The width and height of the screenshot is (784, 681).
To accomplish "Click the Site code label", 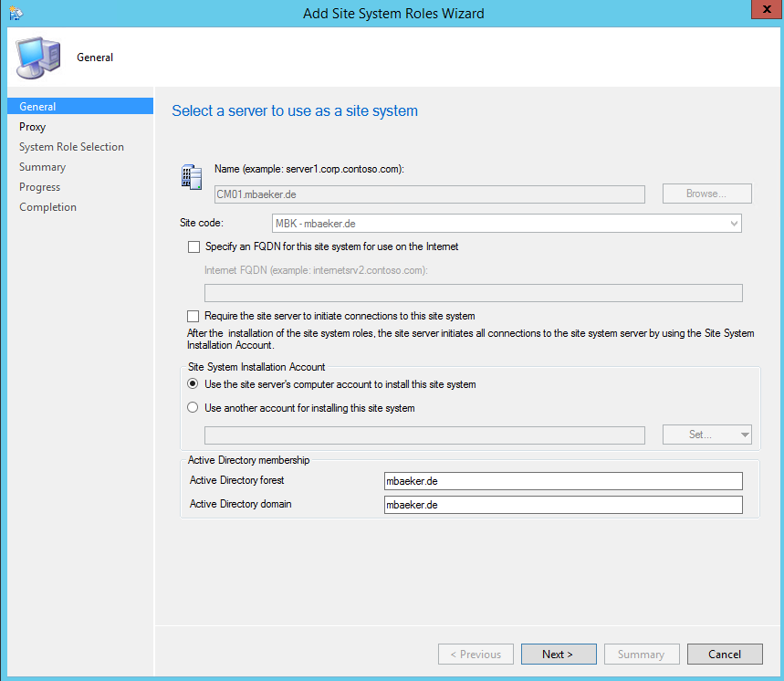I will point(202,223).
